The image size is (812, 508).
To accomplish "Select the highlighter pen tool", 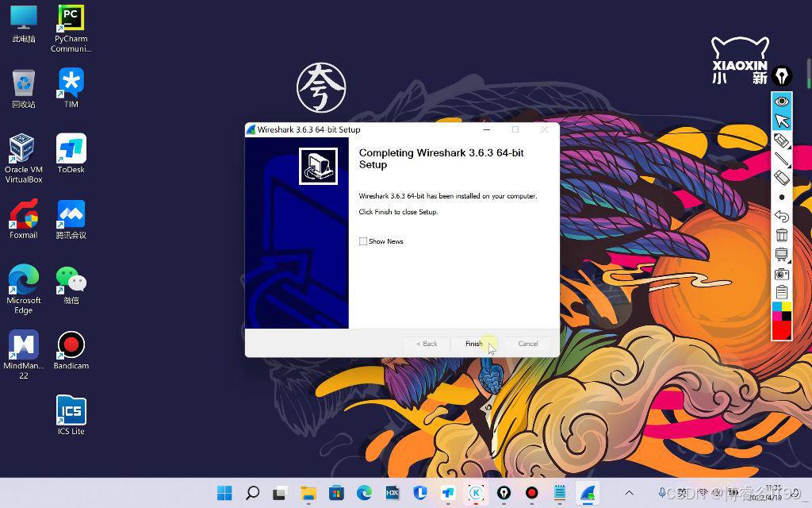I will coord(781,140).
